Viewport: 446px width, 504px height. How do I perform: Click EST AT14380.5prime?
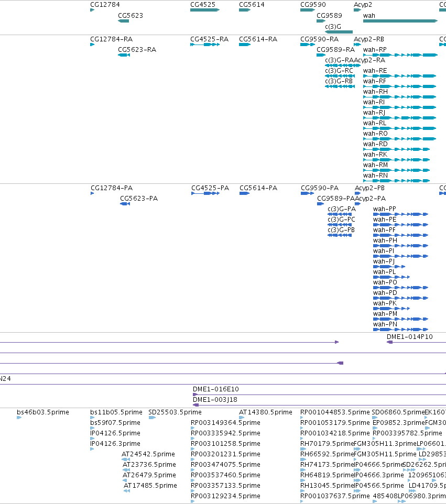click(266, 412)
